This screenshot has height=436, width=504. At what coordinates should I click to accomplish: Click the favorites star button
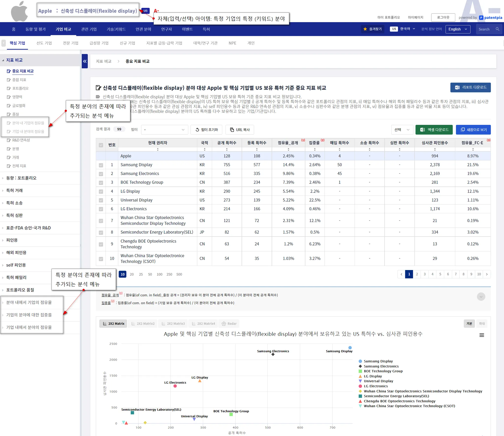point(372,29)
